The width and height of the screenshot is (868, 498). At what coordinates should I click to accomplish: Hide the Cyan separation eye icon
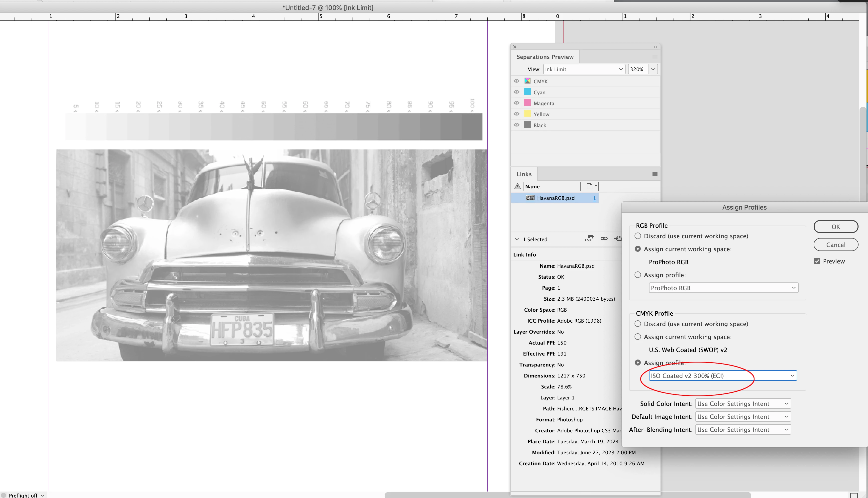click(517, 92)
